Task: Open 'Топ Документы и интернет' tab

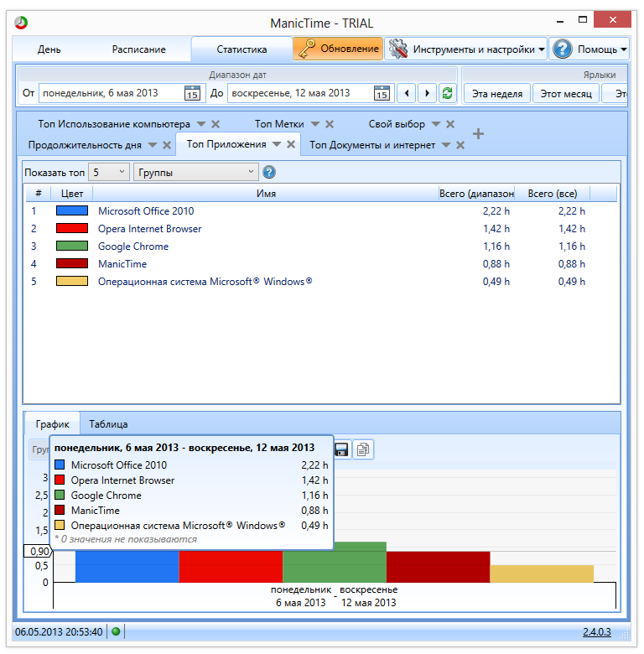Action: (372, 145)
